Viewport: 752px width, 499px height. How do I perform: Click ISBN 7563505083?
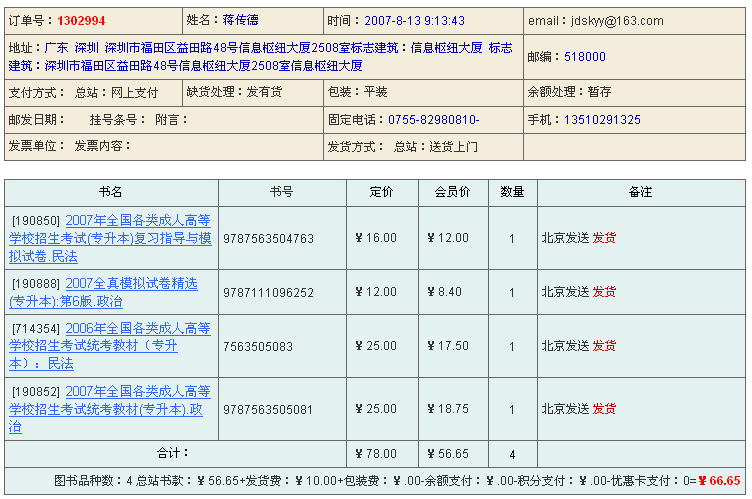258,346
